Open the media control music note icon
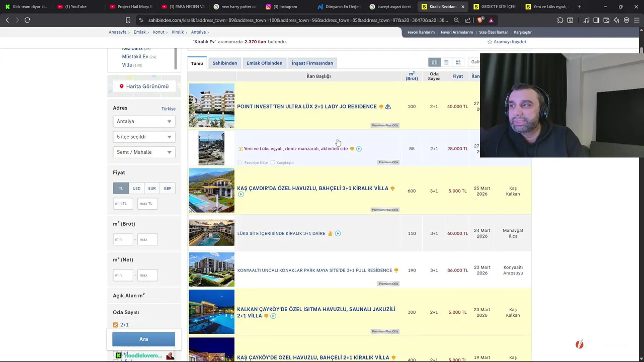644x362 pixels. click(587, 20)
